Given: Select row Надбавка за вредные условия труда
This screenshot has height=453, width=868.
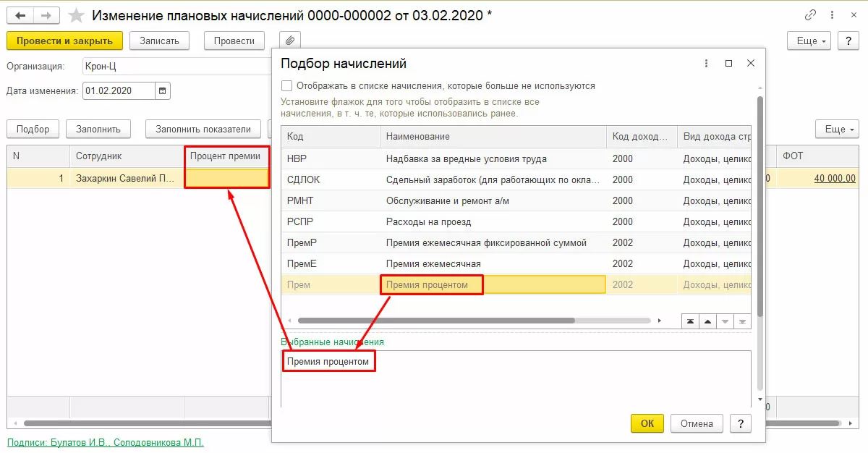Looking at the screenshot, I should click(x=516, y=158).
